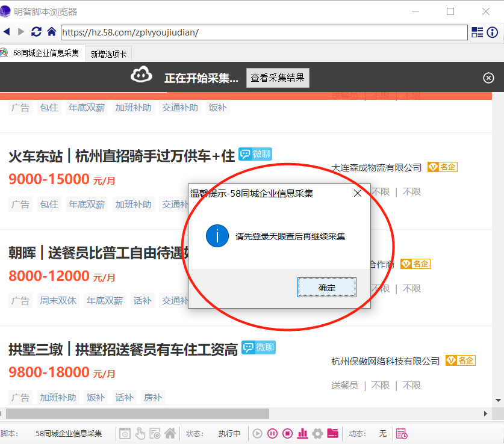Open the 朝晖 送餐员 job listing title
504x444 pixels.
pos(98,253)
